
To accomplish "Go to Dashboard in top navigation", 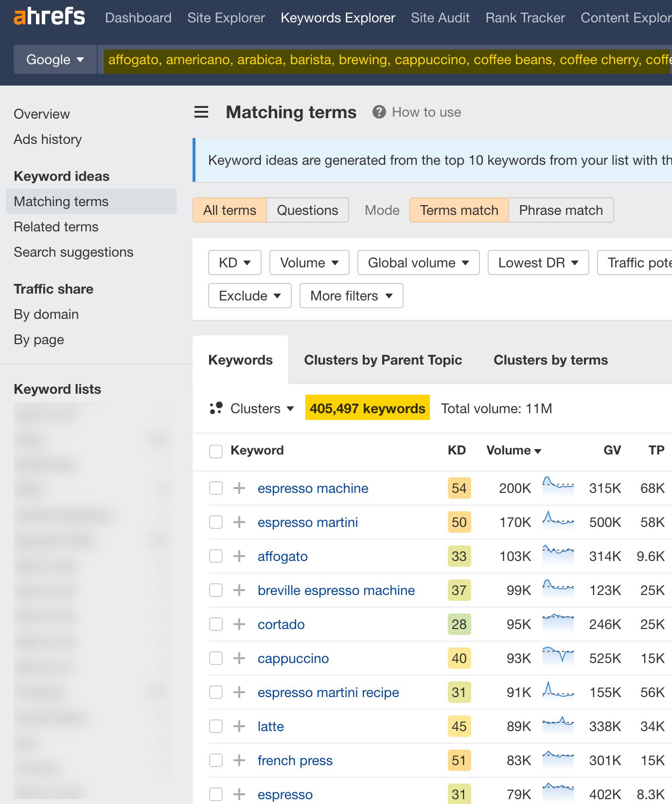I will point(138,18).
